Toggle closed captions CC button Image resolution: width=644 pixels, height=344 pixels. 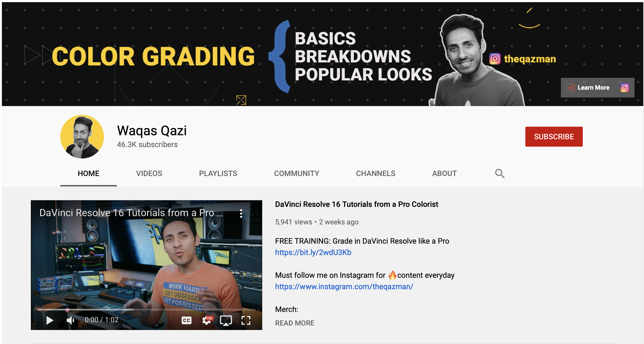coord(187,320)
